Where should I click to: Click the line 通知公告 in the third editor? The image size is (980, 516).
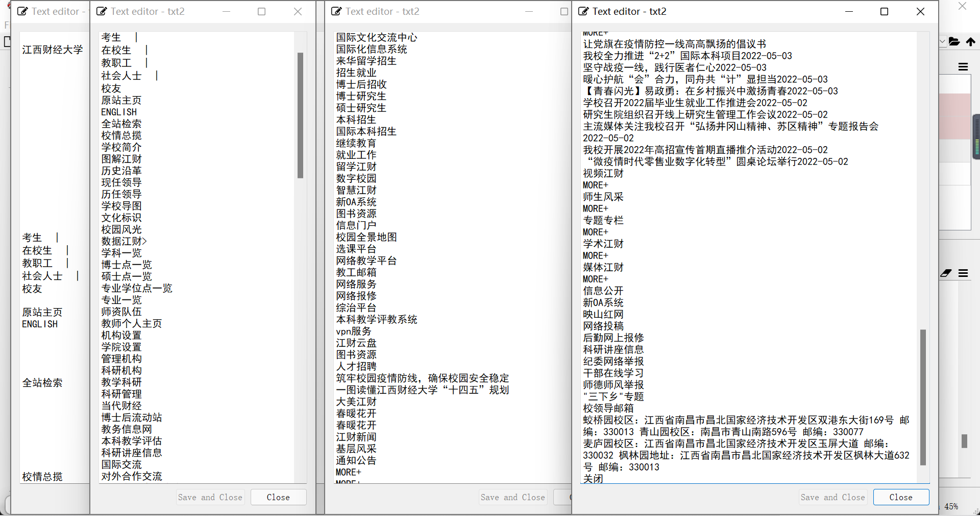point(356,460)
